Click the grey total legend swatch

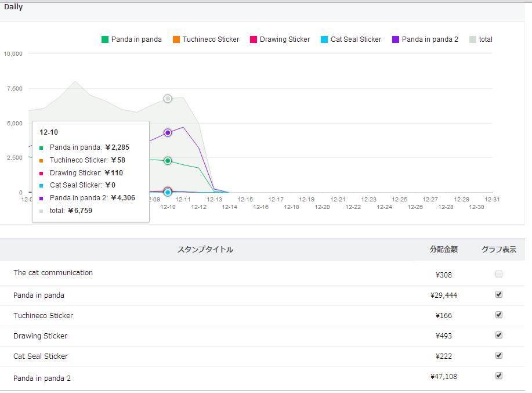(473, 39)
